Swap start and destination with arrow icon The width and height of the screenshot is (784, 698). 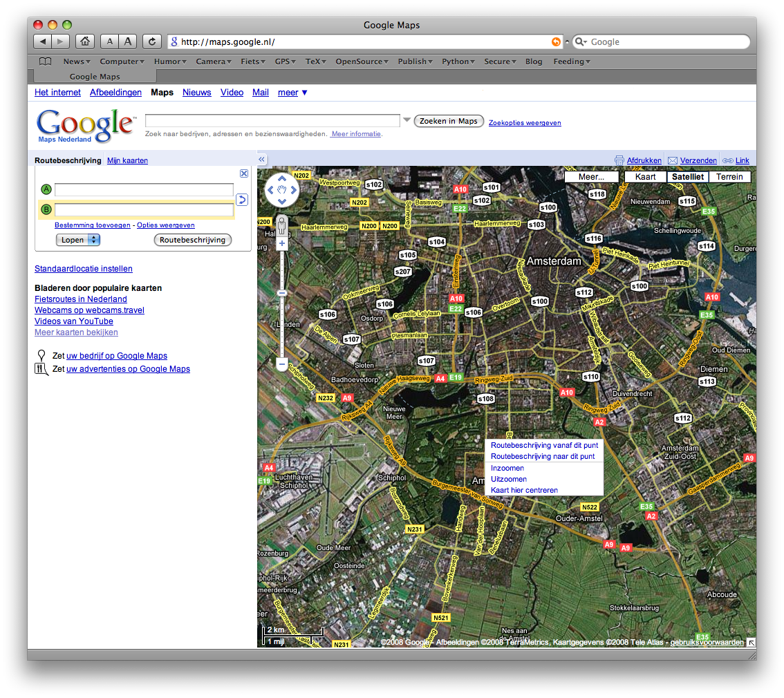pyautogui.click(x=242, y=200)
